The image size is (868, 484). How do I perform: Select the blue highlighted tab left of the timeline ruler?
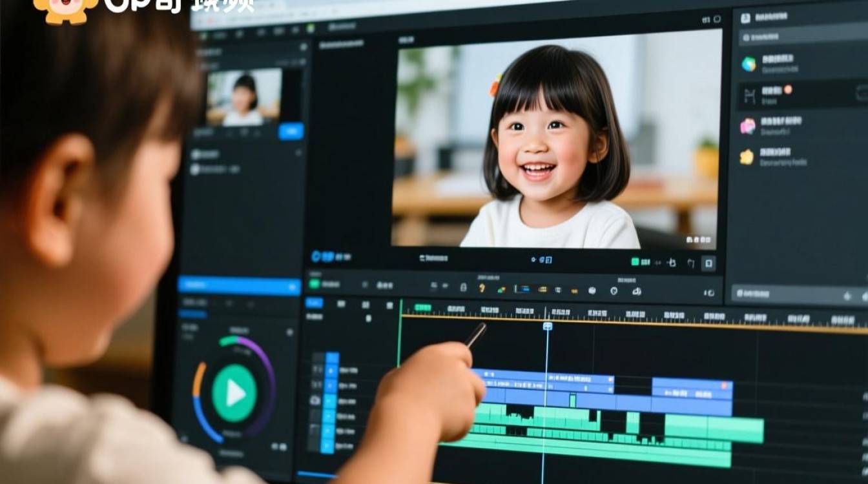314,303
